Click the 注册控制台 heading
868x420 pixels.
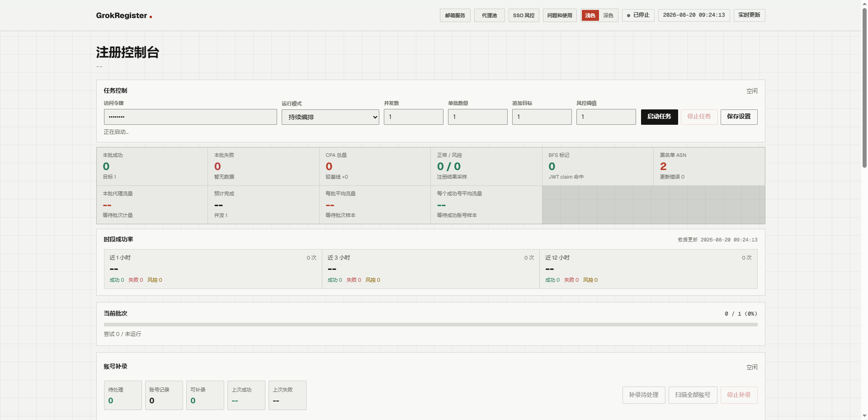pos(127,52)
